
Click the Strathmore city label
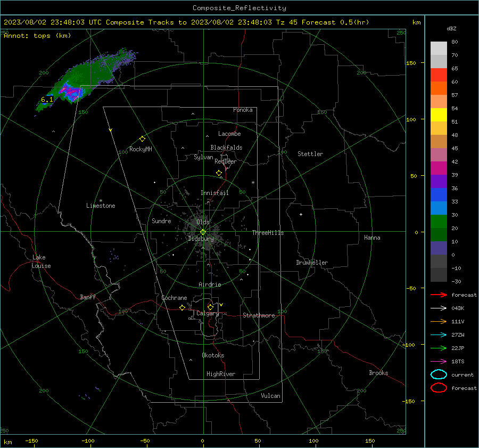click(x=259, y=315)
